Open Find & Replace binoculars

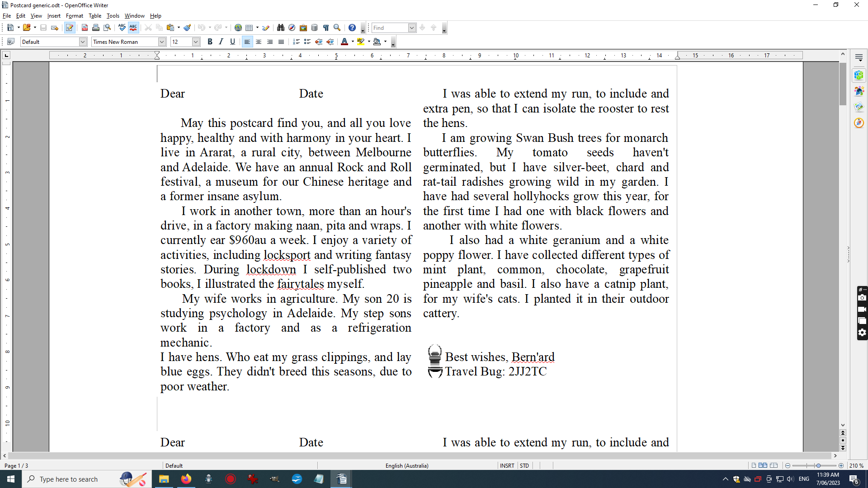coord(281,28)
